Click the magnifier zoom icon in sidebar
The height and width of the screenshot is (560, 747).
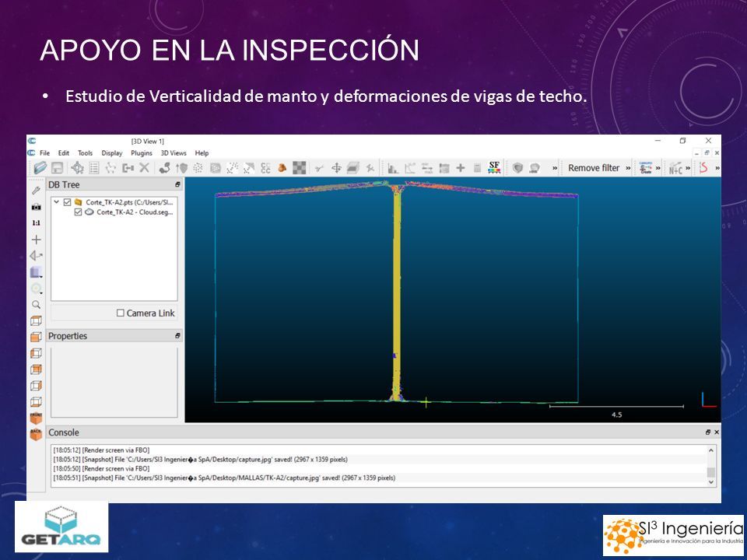(37, 304)
